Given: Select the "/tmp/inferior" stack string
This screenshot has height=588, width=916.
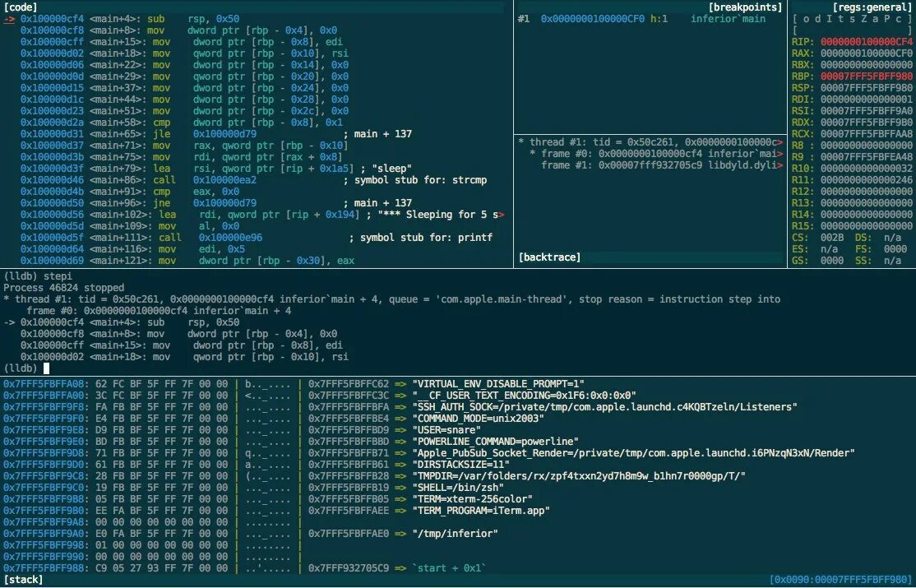Looking at the screenshot, I should click(x=455, y=534).
